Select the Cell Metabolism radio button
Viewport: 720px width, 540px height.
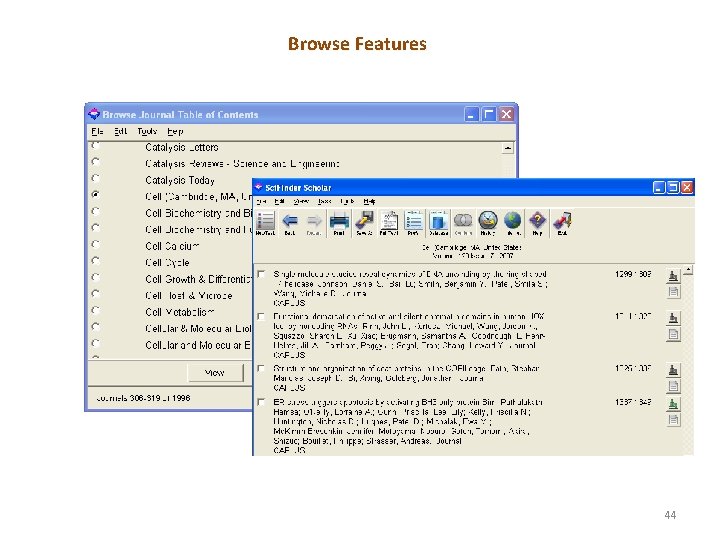click(96, 310)
